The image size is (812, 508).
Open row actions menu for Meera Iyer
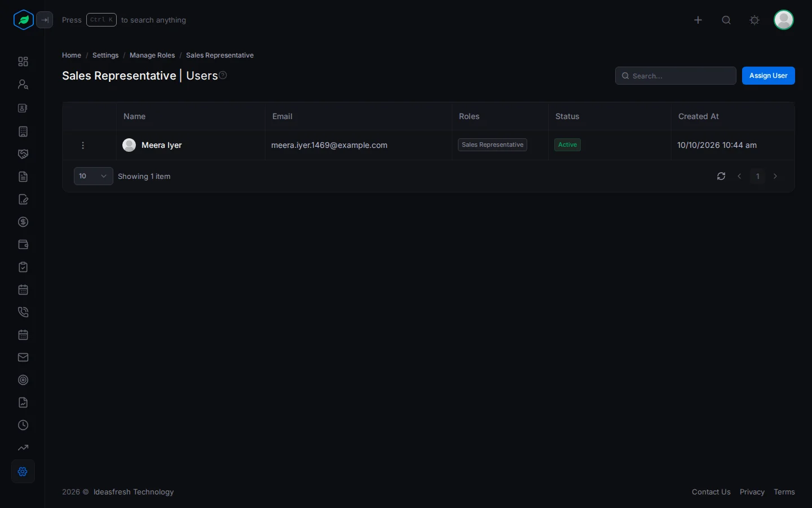pos(83,145)
